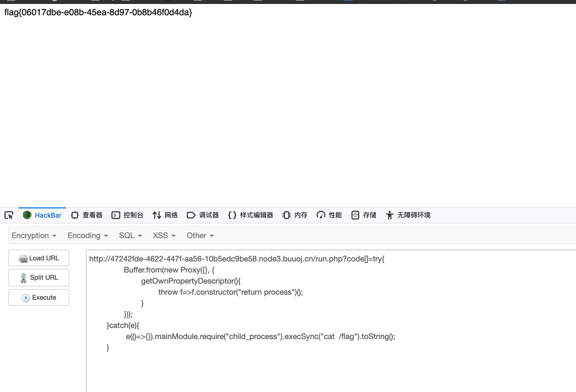Click the element picker icon in devtools
576x392 pixels.
pyautogui.click(x=9, y=215)
